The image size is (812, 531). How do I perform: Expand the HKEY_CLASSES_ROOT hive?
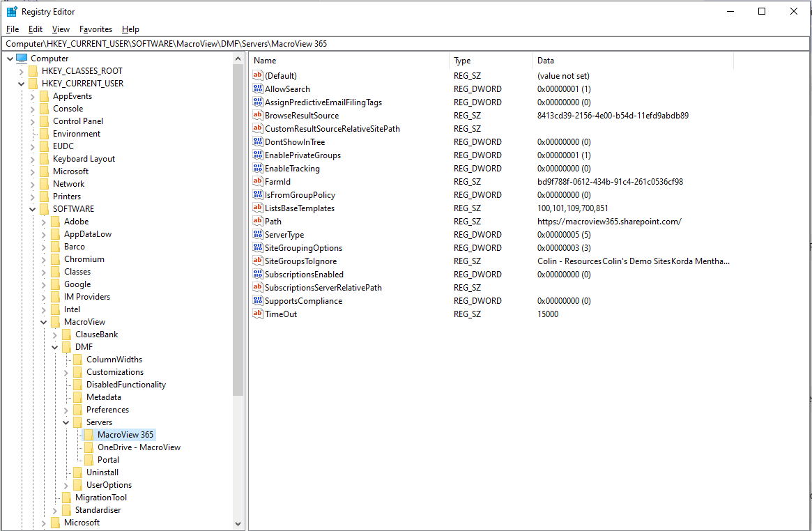pyautogui.click(x=21, y=71)
